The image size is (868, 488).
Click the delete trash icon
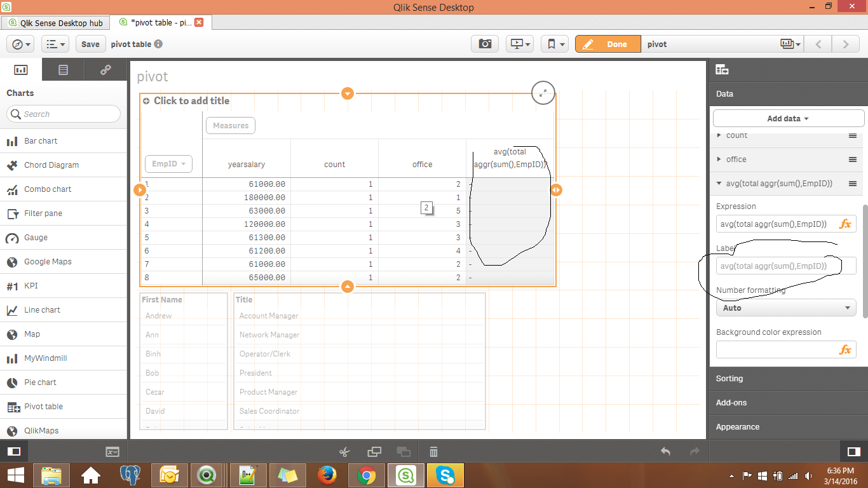433,452
